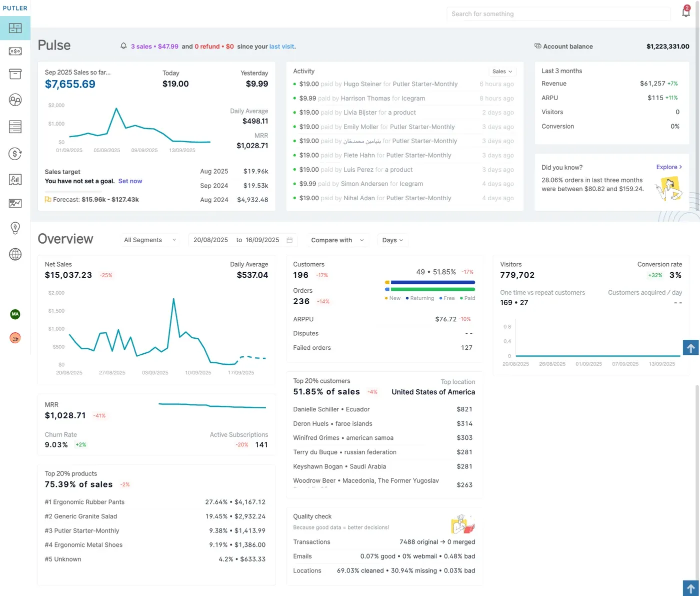Open the Insights lightbulb icon in sidebar
The height and width of the screenshot is (596, 700).
click(x=15, y=228)
